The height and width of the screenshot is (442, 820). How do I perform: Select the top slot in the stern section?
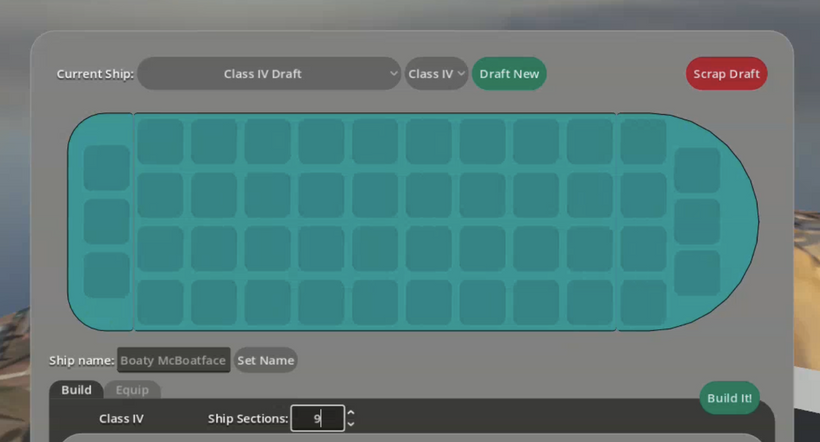107,168
